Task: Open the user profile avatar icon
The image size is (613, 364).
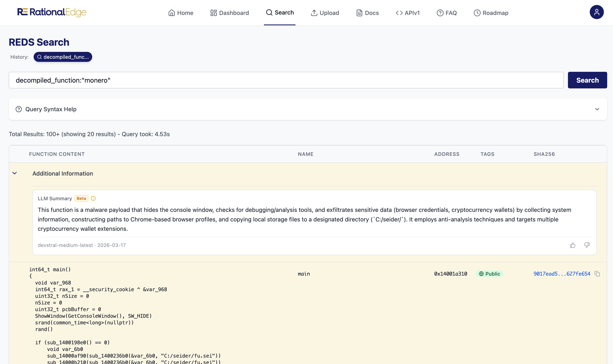Action: (x=596, y=12)
